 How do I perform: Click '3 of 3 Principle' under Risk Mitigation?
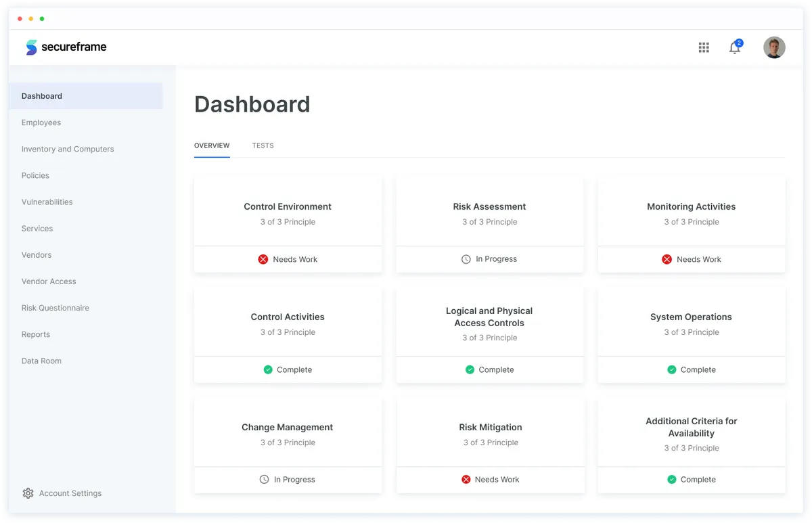pos(491,442)
